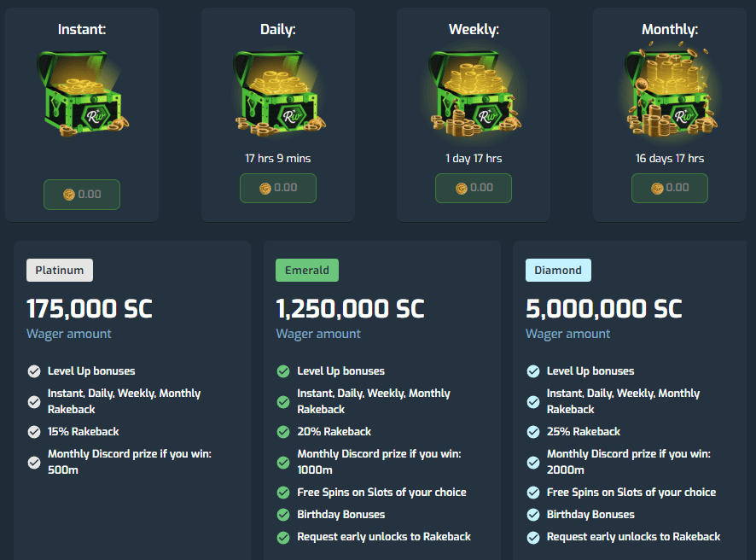This screenshot has height=560, width=756.
Task: Click the Platinum 15% Rakeback checkmark
Action: click(34, 432)
